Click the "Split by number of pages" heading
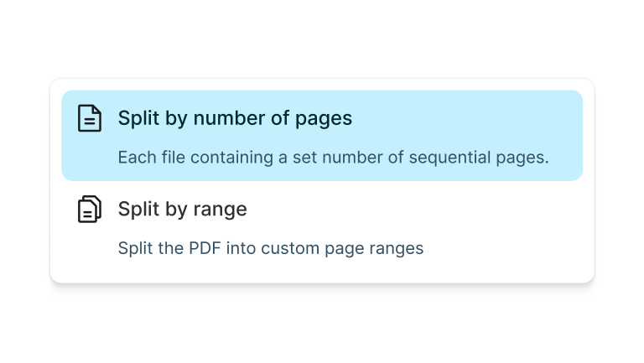 click(x=235, y=118)
